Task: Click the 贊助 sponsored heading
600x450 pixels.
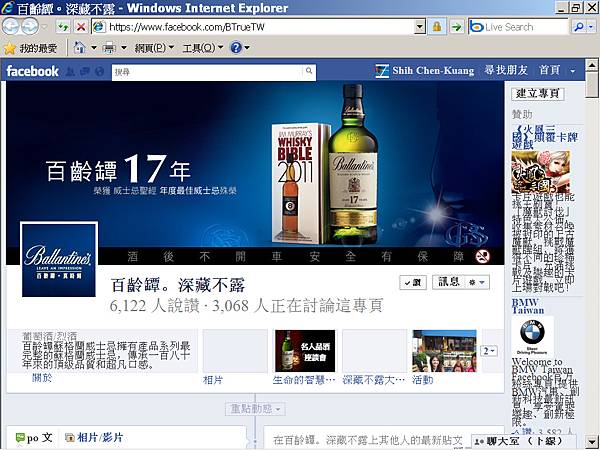Action: click(522, 114)
